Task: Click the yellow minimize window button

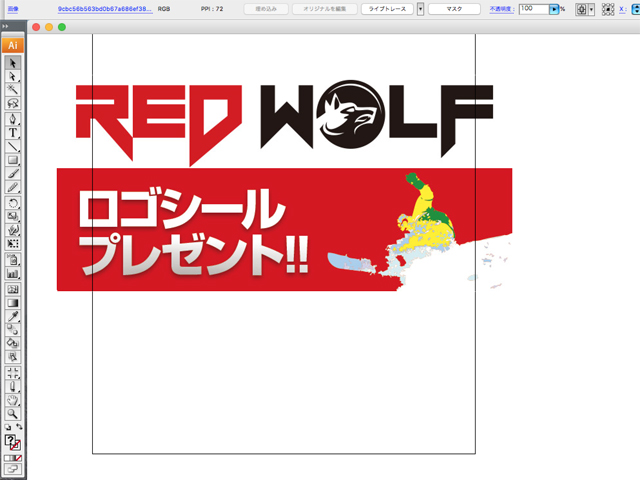Action: [49, 27]
